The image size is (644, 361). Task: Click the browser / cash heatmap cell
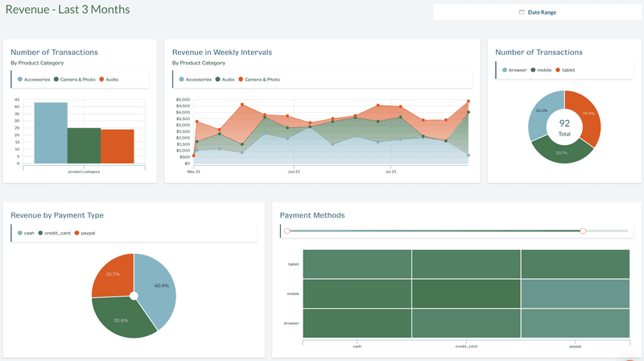(x=357, y=323)
